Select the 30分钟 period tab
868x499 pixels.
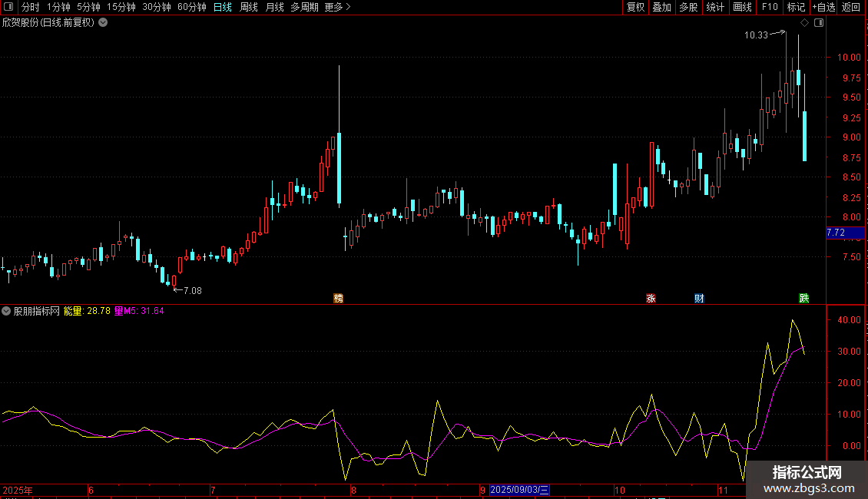click(157, 7)
